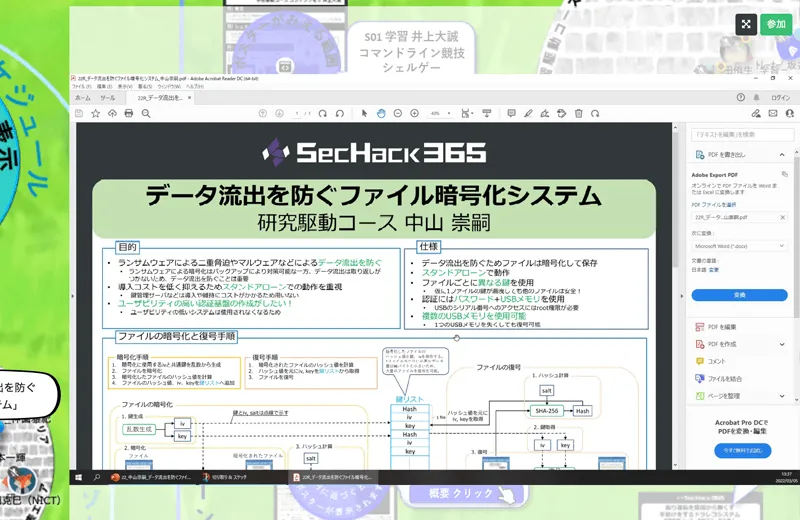Open the ツール tab
The width and height of the screenshot is (800, 520).
108,97
